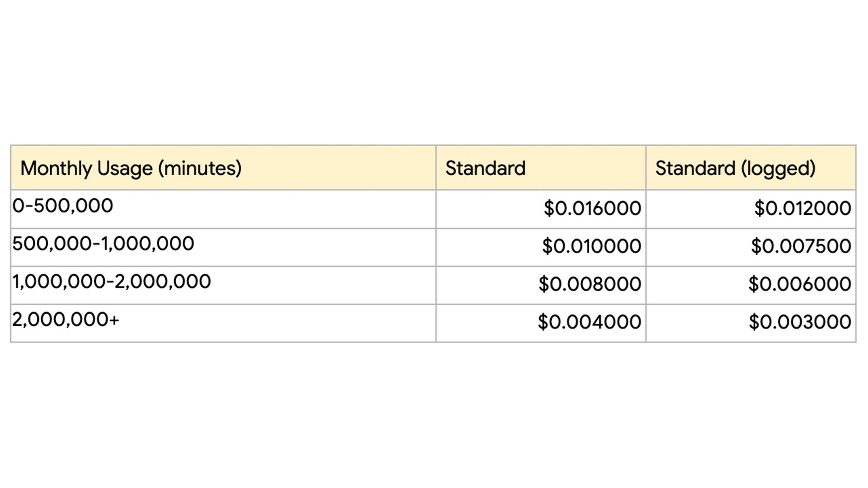This screenshot has width=868, height=488.
Task: Select the $0.010000 Standard price cell
Action: tap(541, 247)
